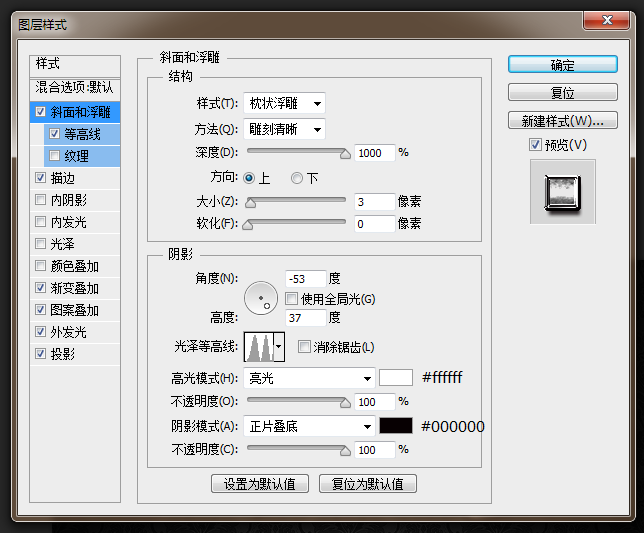The width and height of the screenshot is (644, 533).
Task: Toggle the 投影 checkbox
Action: pos(40,354)
